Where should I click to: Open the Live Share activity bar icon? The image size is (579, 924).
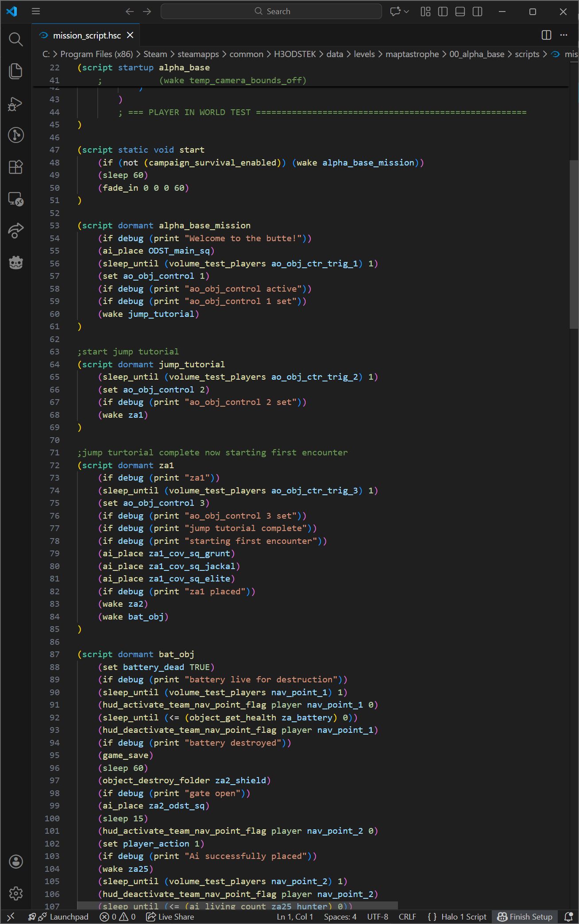[16, 231]
